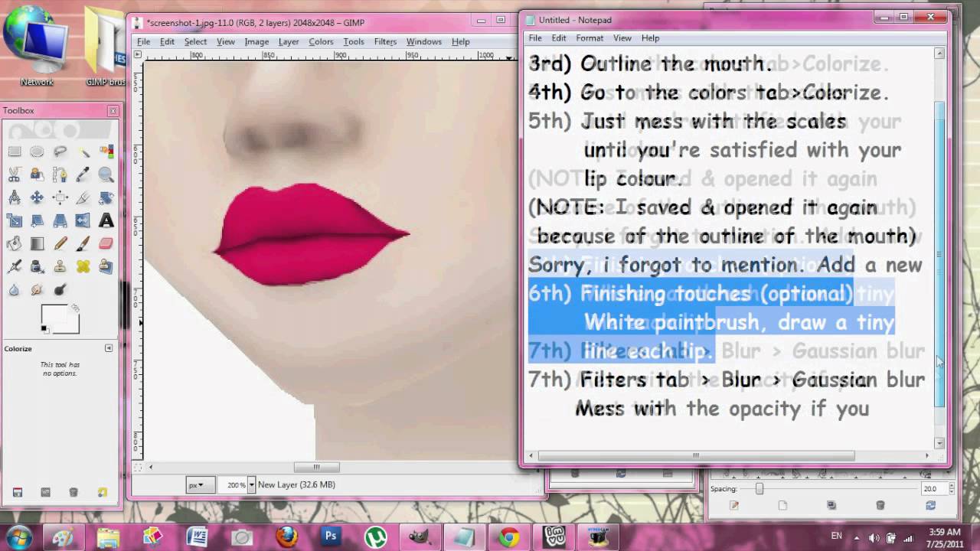Select the Text tool
This screenshot has width=980, height=551.
[106, 220]
